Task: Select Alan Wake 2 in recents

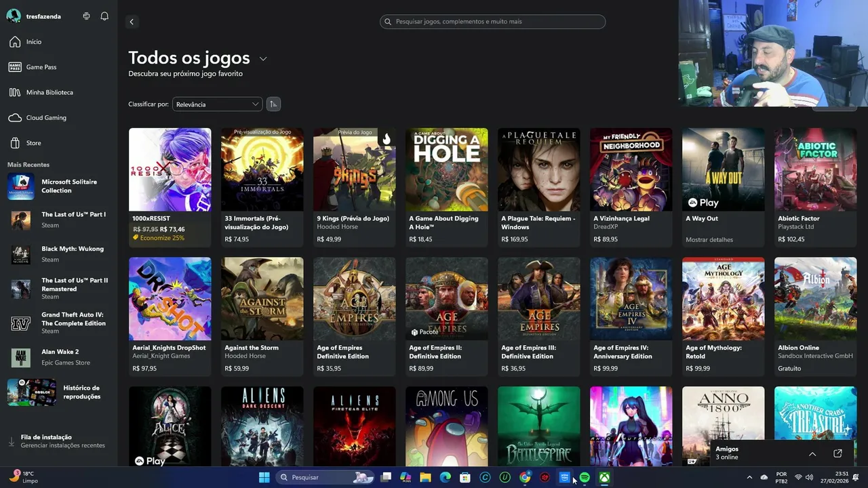Action: click(58, 357)
